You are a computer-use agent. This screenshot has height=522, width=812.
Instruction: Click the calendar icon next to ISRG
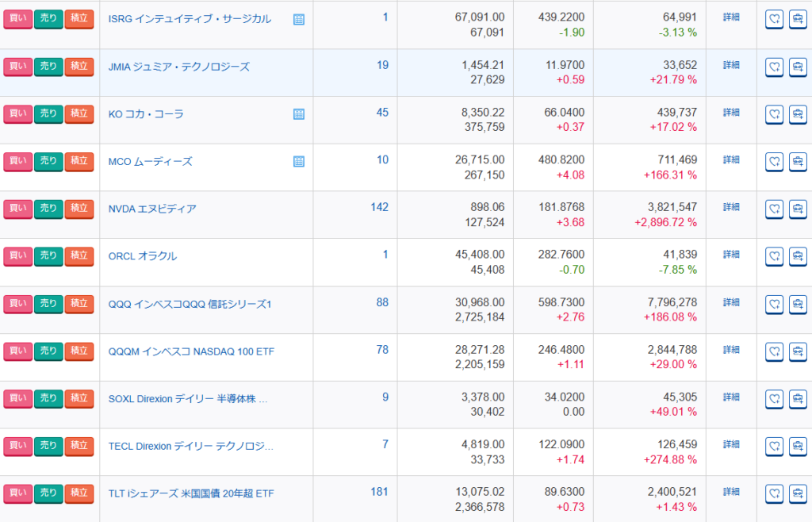coord(299,20)
